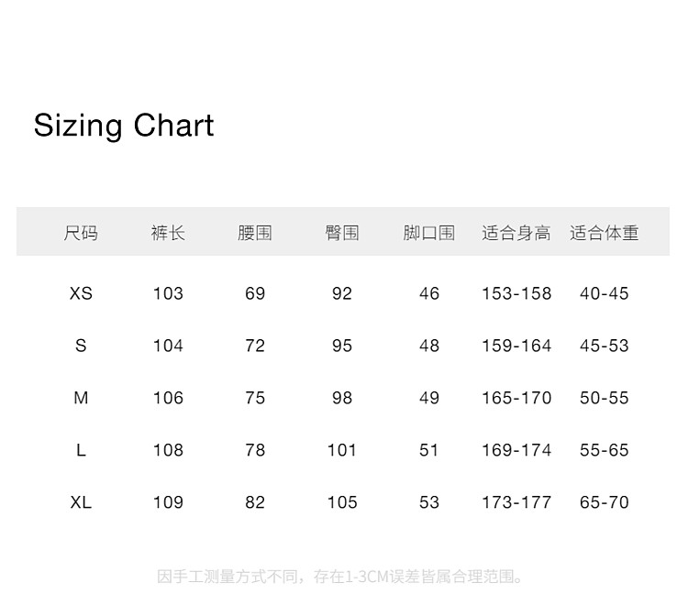Select the XL size row label
This screenshot has height=616, width=688.
(x=81, y=502)
